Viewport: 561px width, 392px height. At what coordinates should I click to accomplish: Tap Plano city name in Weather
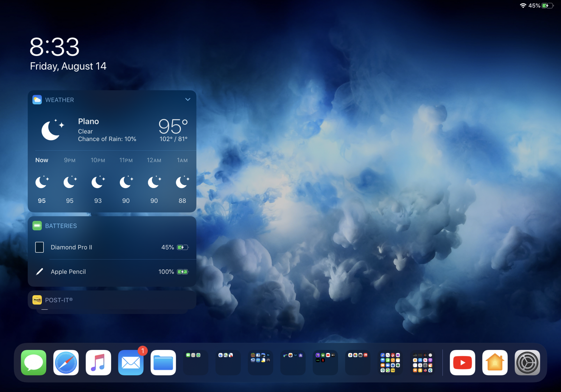tap(88, 121)
